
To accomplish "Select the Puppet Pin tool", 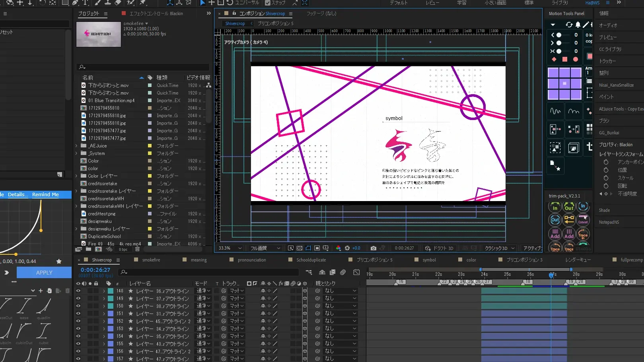I will point(142,2).
